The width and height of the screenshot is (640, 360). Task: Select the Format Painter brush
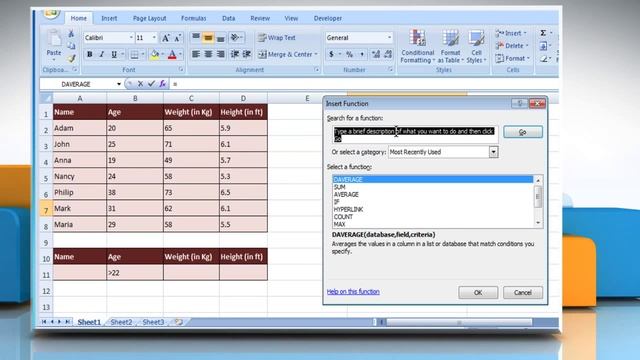point(71,58)
